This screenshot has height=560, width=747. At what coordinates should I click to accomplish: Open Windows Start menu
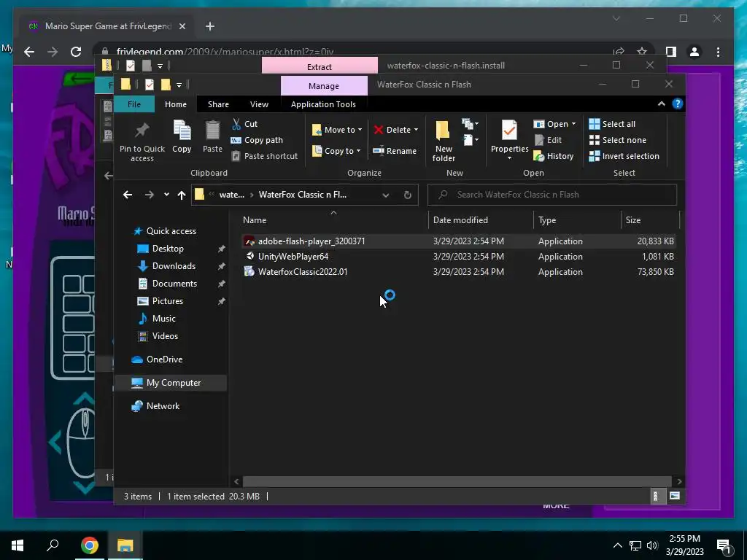pos(18,545)
